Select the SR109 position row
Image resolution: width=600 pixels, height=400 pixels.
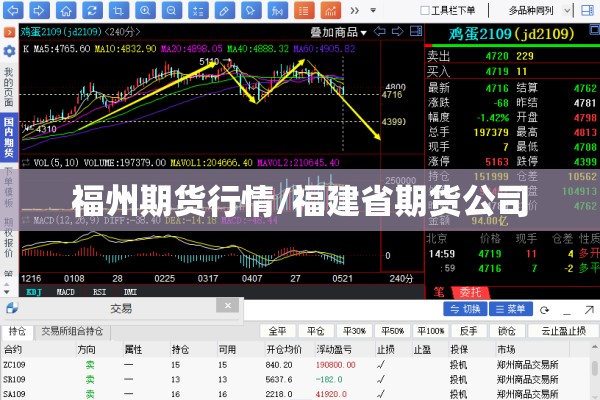coord(295,380)
